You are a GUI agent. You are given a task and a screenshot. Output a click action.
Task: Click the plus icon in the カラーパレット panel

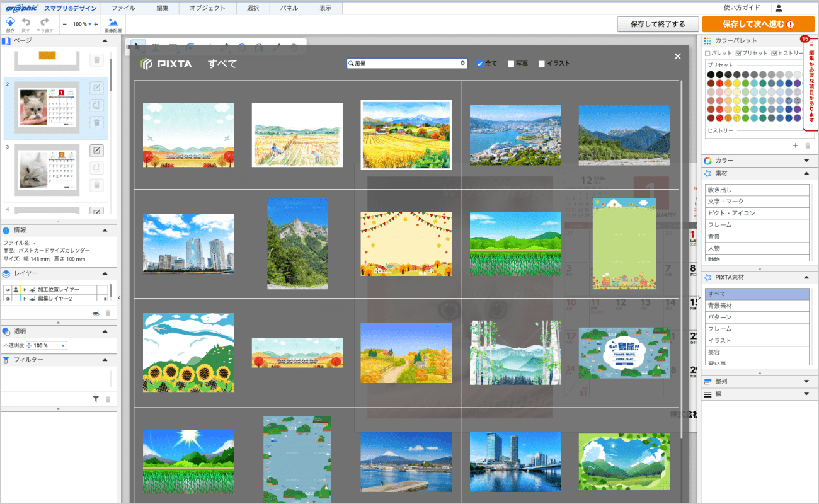(796, 146)
